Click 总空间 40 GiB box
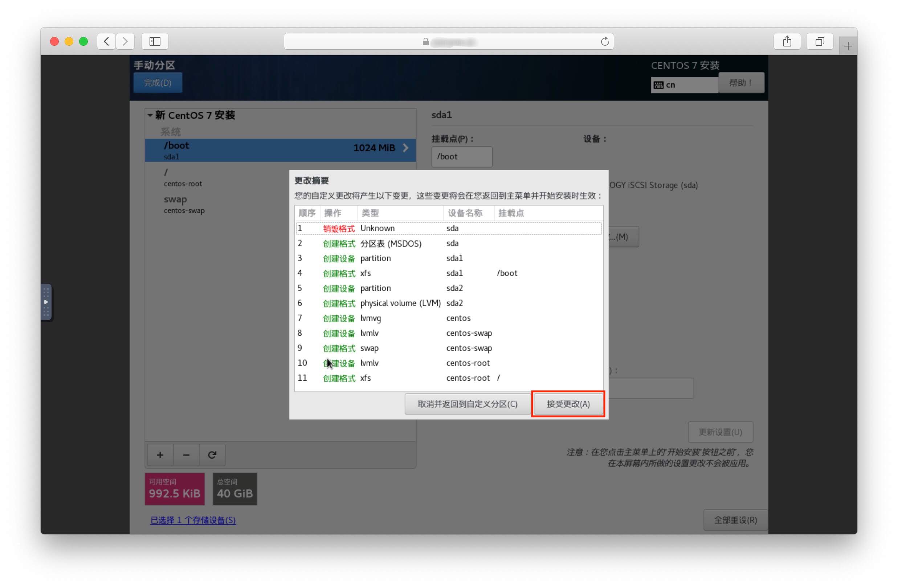 (x=235, y=489)
